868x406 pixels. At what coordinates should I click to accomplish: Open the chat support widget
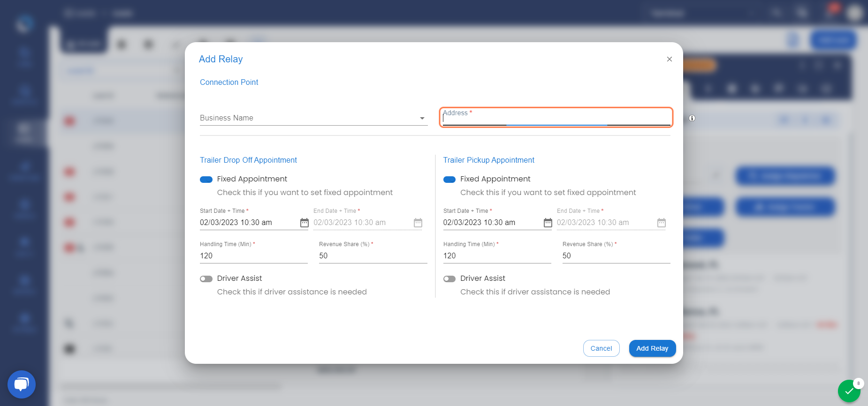click(22, 384)
